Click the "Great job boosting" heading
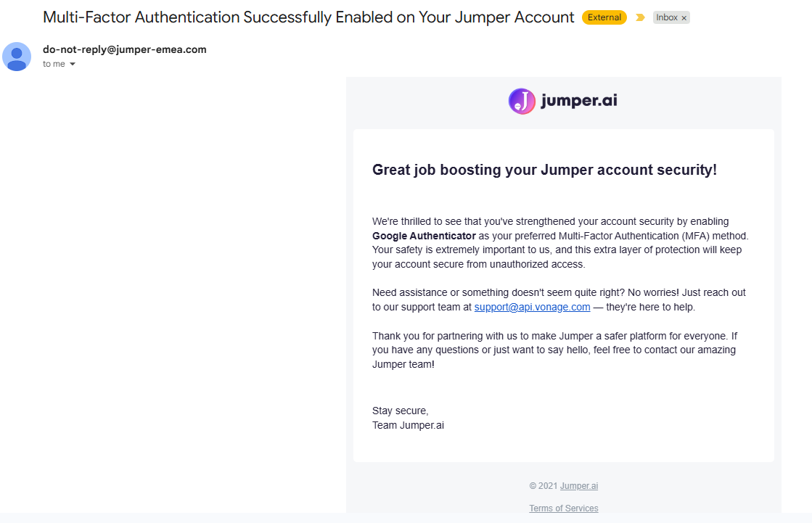Image resolution: width=812 pixels, height=523 pixels. [x=544, y=170]
